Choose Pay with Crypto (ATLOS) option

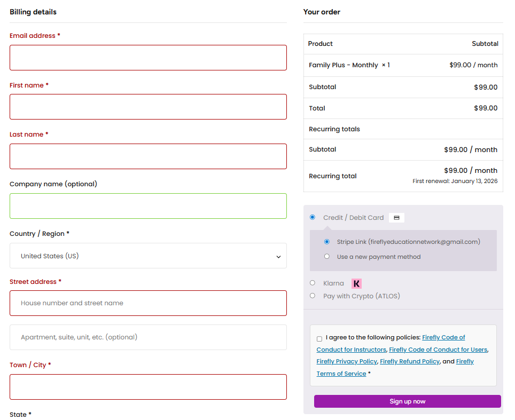tap(313, 296)
